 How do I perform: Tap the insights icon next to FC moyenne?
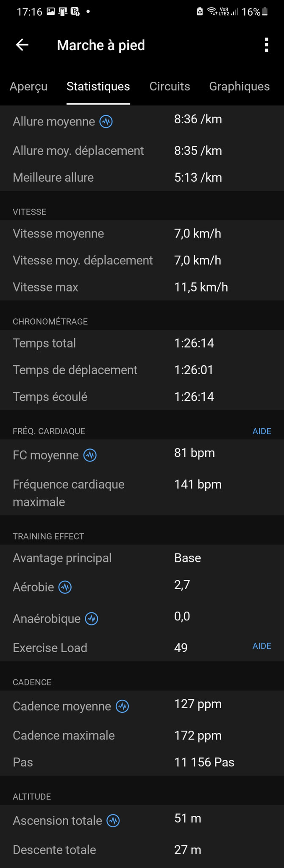tap(90, 455)
